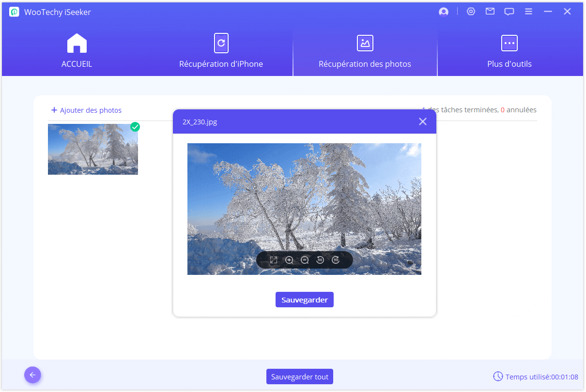Open the hamburger menu in title bar

[529, 12]
